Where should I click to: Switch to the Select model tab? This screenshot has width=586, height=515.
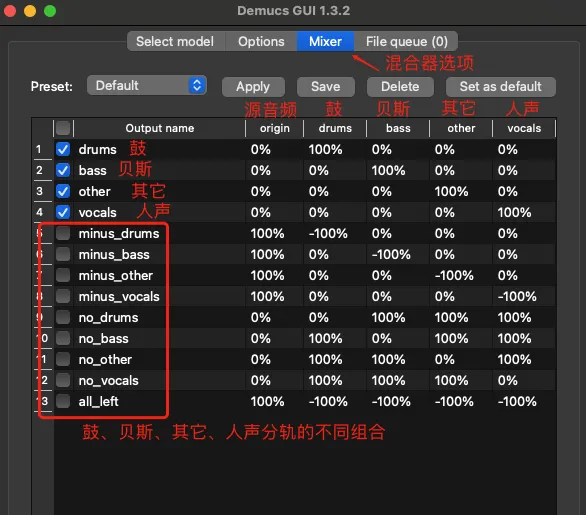point(175,41)
